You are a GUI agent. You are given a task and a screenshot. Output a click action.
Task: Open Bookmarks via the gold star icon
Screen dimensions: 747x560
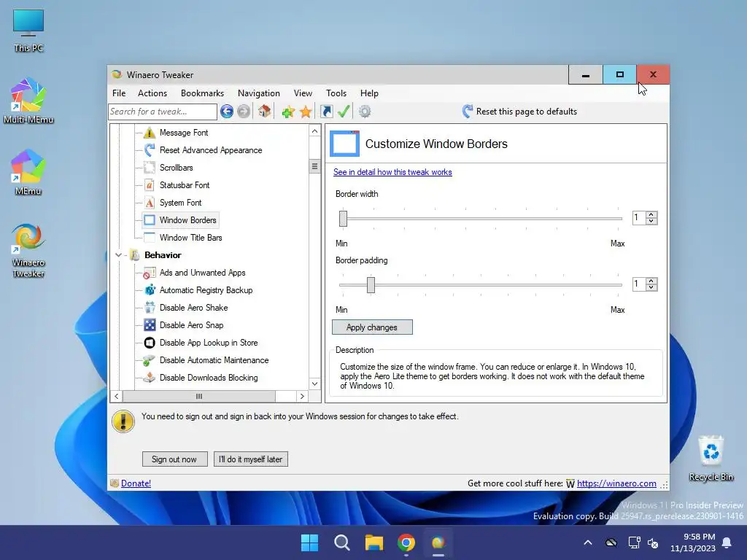pos(306,112)
